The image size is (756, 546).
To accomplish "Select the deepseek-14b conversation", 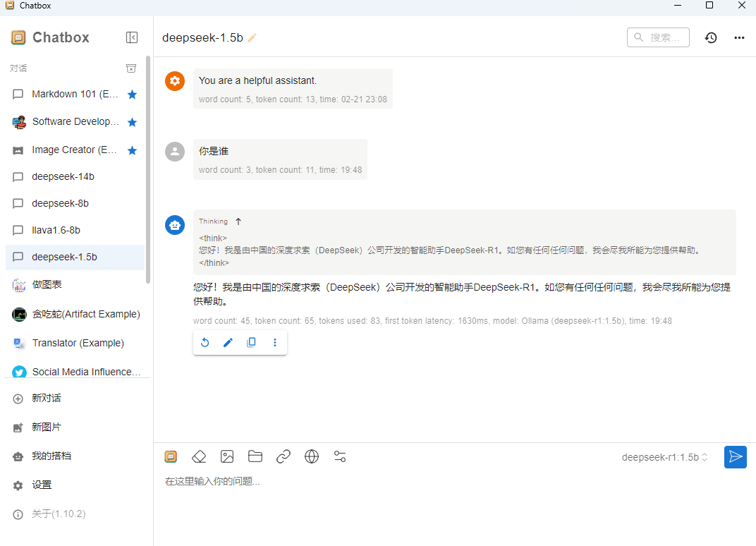I will coord(63,176).
